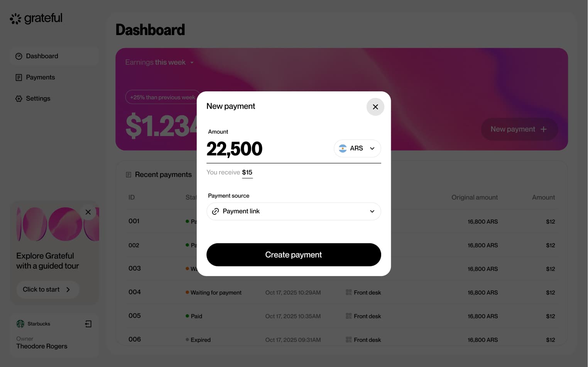The height and width of the screenshot is (367, 588).
Task: Click the logout icon beside Starbucks
Action: (x=88, y=324)
